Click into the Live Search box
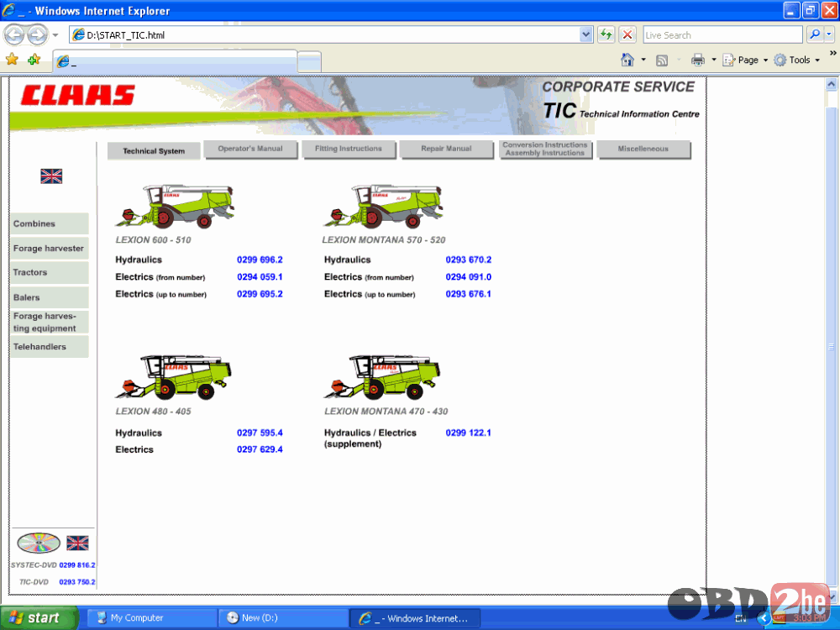 click(722, 34)
